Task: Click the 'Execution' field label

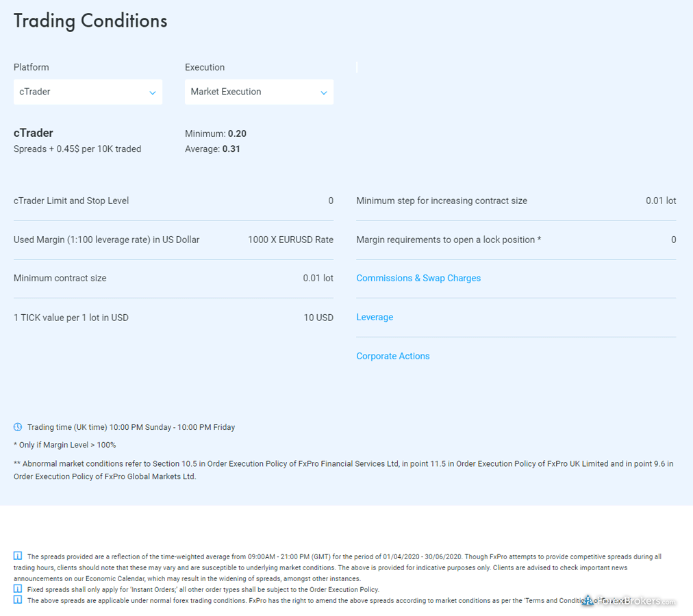Action: [x=205, y=67]
